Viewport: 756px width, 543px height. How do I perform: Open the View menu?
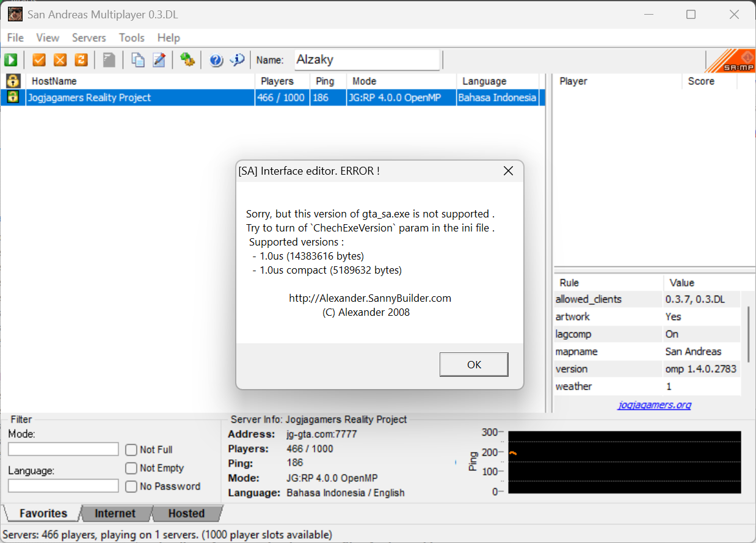click(48, 38)
